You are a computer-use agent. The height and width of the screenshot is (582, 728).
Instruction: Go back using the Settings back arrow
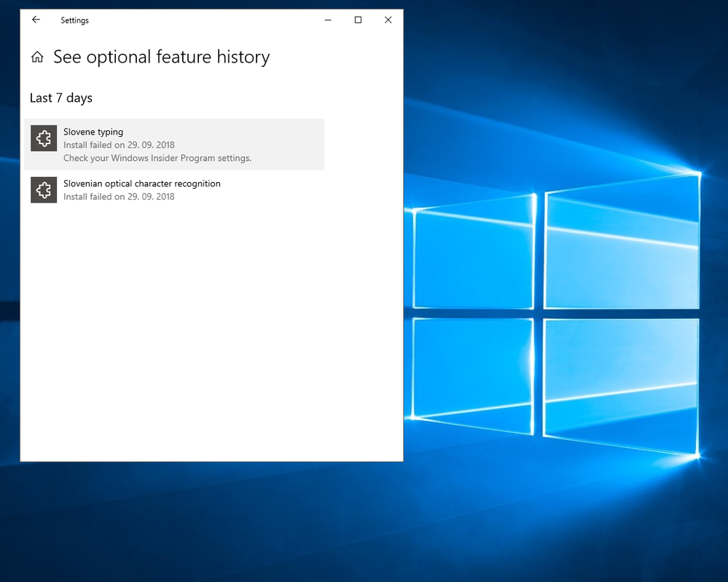(36, 20)
